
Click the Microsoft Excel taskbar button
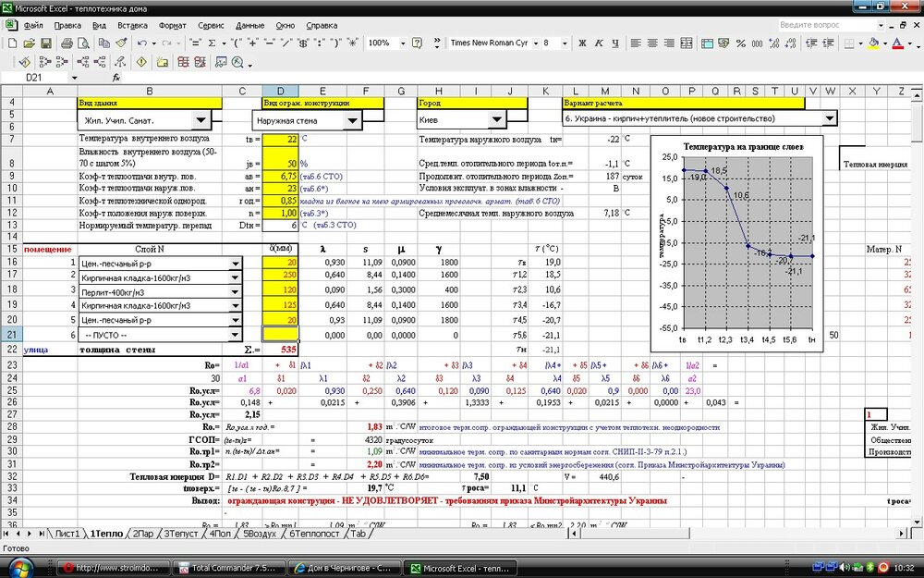point(456,567)
